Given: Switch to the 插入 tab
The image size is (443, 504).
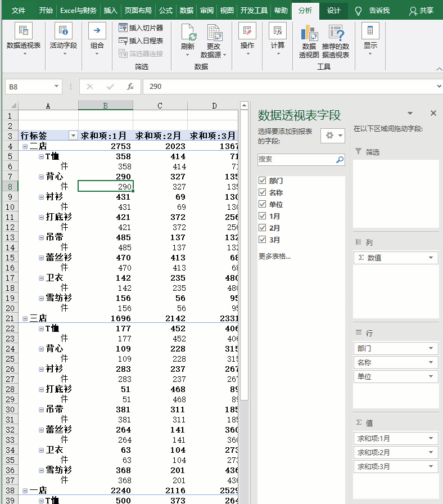Looking at the screenshot, I should [x=111, y=11].
